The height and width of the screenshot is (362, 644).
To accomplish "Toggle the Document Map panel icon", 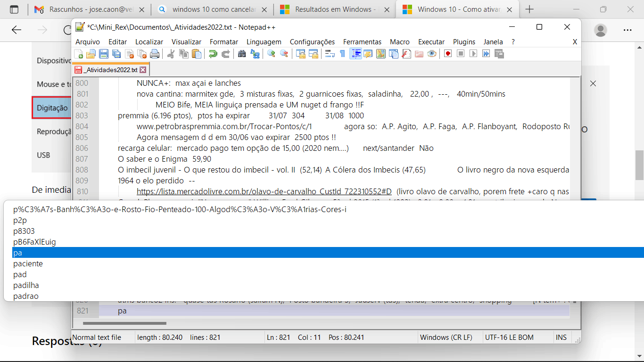I will tap(381, 54).
